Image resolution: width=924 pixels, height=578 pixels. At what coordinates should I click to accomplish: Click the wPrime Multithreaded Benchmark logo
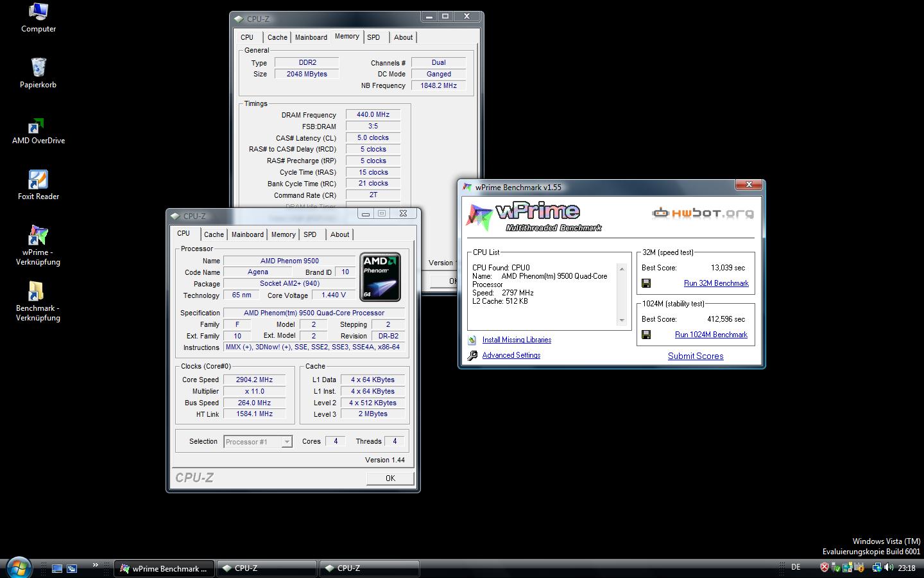click(534, 217)
